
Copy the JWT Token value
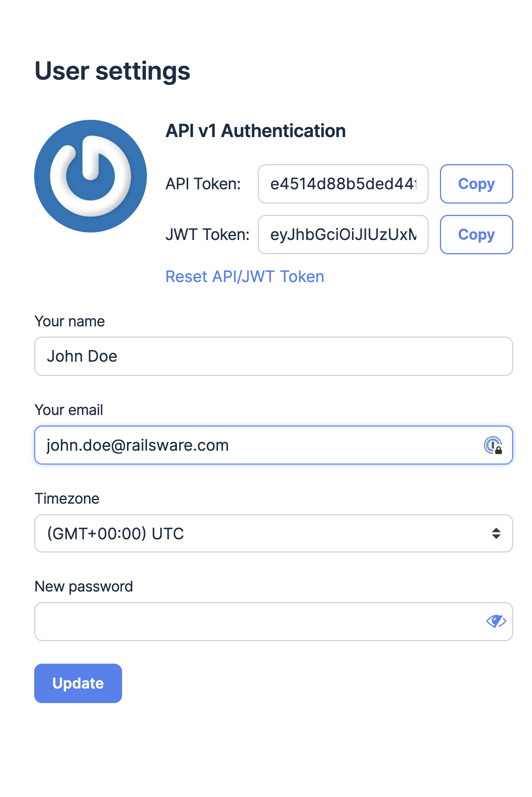point(476,234)
